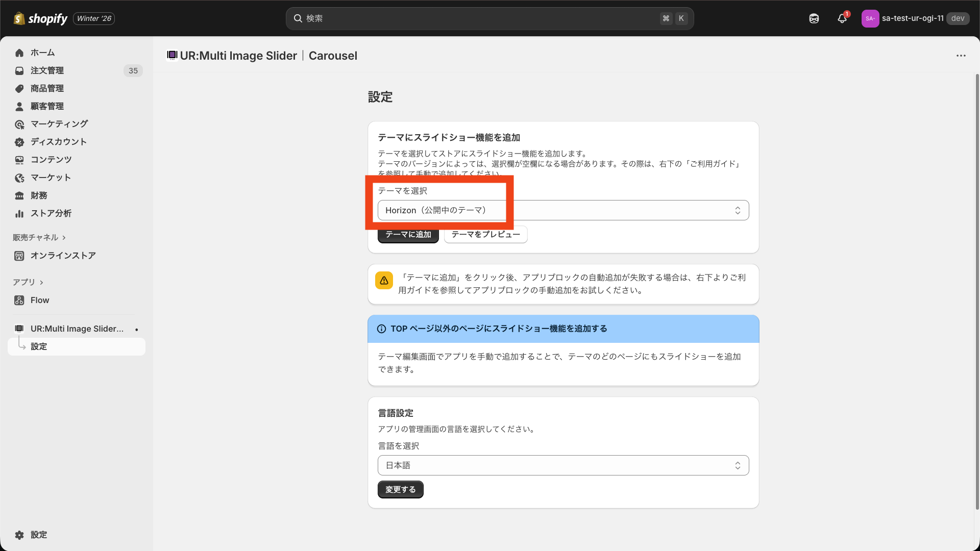Open the notification bell

click(x=842, y=18)
